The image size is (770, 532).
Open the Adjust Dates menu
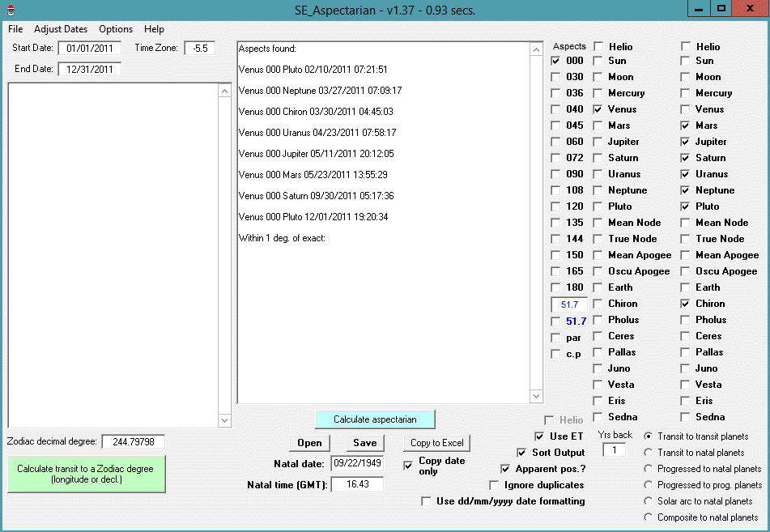[61, 29]
